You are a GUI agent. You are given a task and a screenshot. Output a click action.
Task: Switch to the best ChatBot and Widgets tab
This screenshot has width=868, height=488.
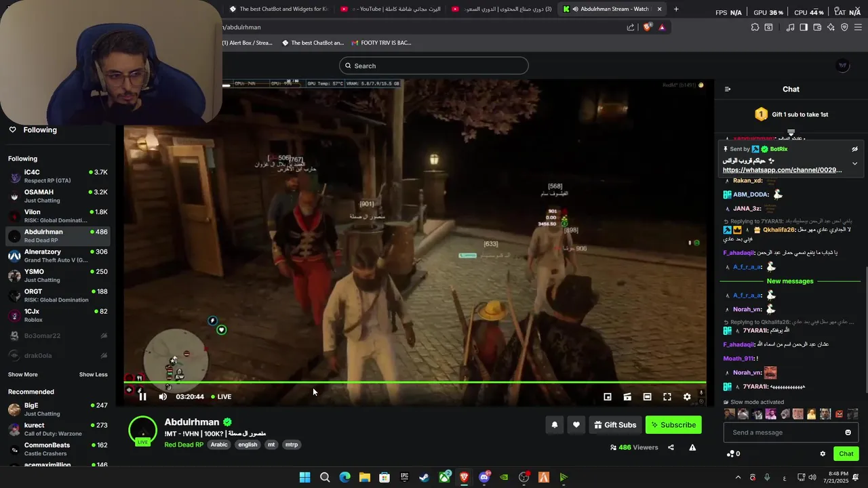279,9
